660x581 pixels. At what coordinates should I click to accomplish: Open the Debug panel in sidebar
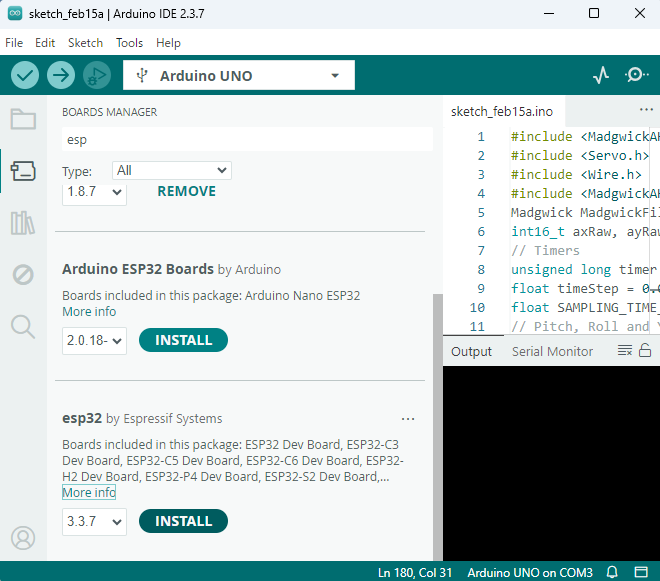[x=23, y=274]
